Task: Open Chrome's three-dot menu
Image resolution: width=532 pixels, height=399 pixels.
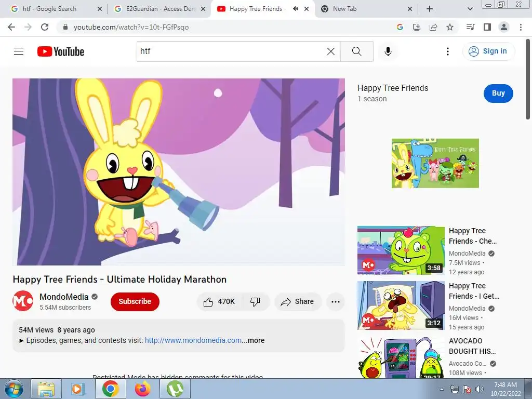Action: click(521, 27)
